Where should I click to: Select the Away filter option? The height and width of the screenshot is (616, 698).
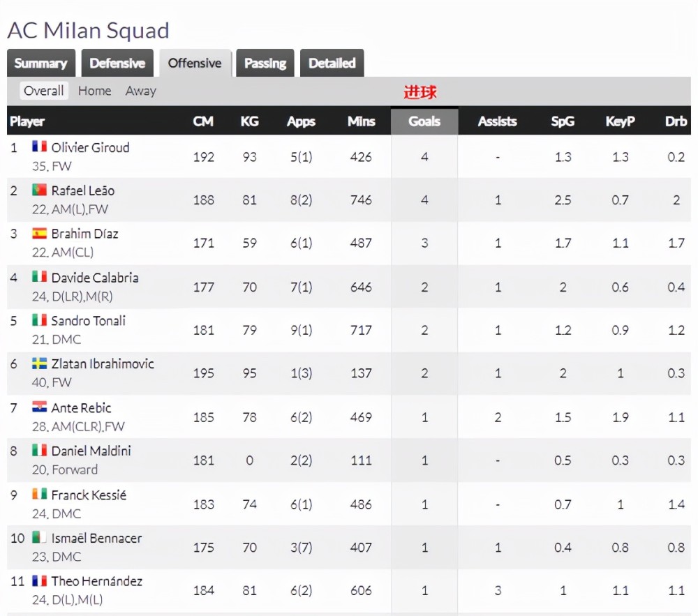click(x=141, y=91)
